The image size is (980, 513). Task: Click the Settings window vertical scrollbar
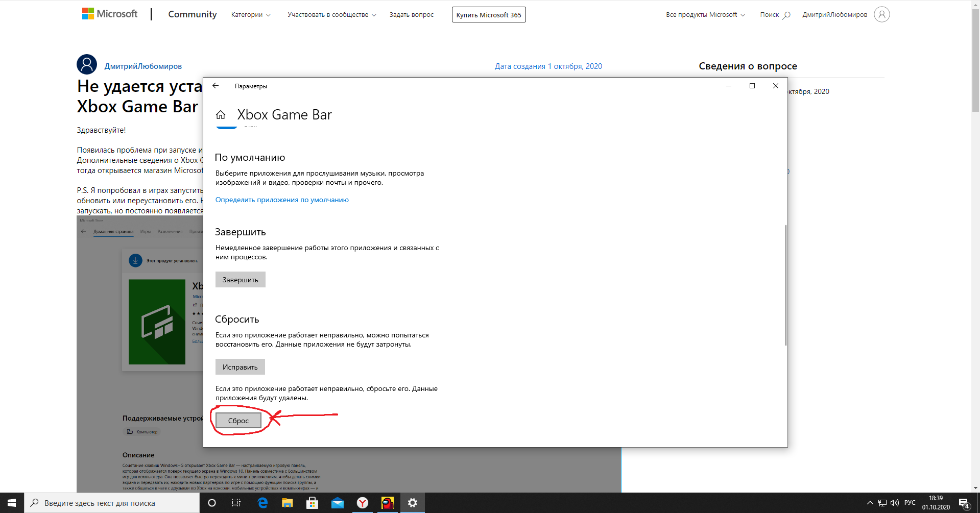[x=785, y=285]
